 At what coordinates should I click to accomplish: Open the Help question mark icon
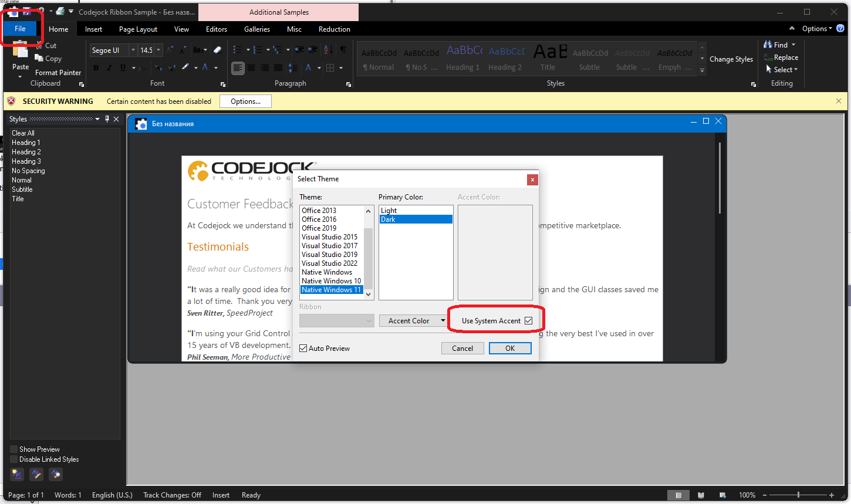[x=840, y=28]
